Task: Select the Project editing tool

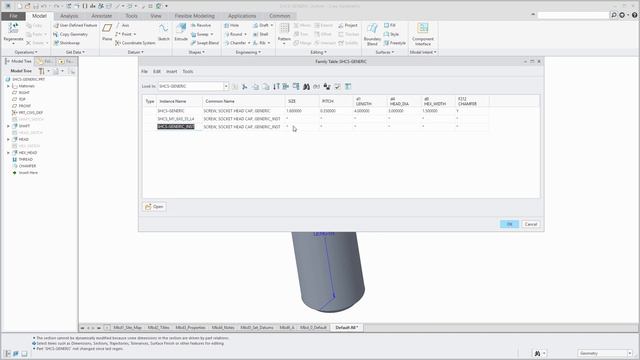Action: [x=348, y=25]
